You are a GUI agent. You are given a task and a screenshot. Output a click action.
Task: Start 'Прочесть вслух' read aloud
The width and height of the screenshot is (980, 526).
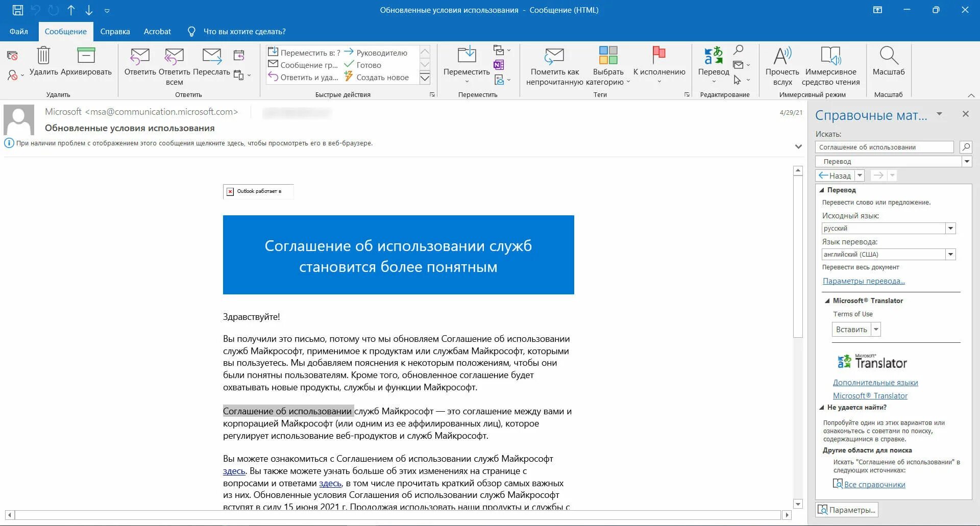click(x=782, y=67)
